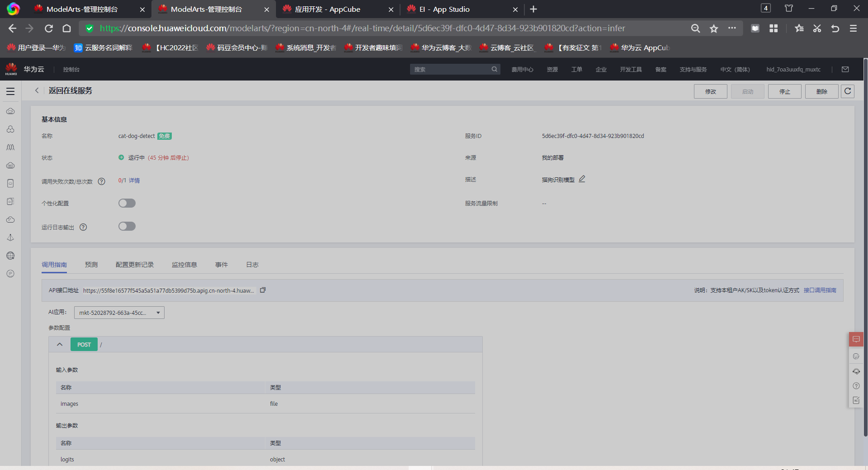This screenshot has height=470, width=868.
Task: Open 备案 in the top navigation
Action: [661, 69]
